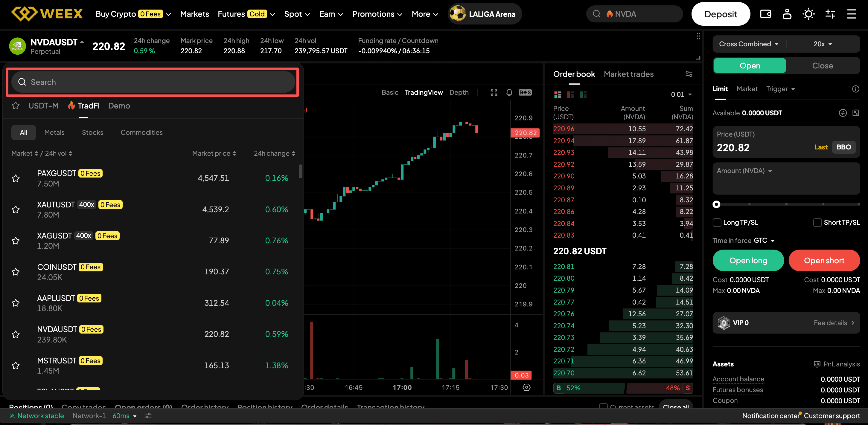Open the wallet icon in header
Viewport: 868px width, 425px height.
pyautogui.click(x=766, y=14)
